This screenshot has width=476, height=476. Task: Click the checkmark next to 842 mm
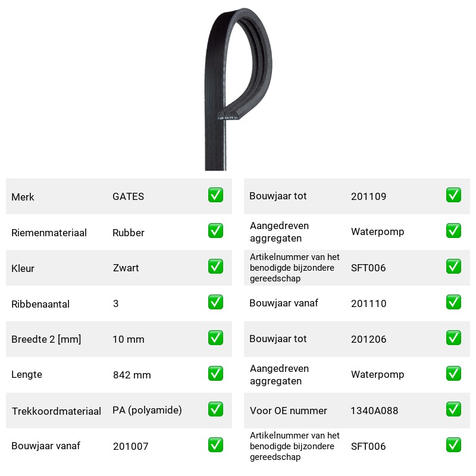click(x=215, y=374)
